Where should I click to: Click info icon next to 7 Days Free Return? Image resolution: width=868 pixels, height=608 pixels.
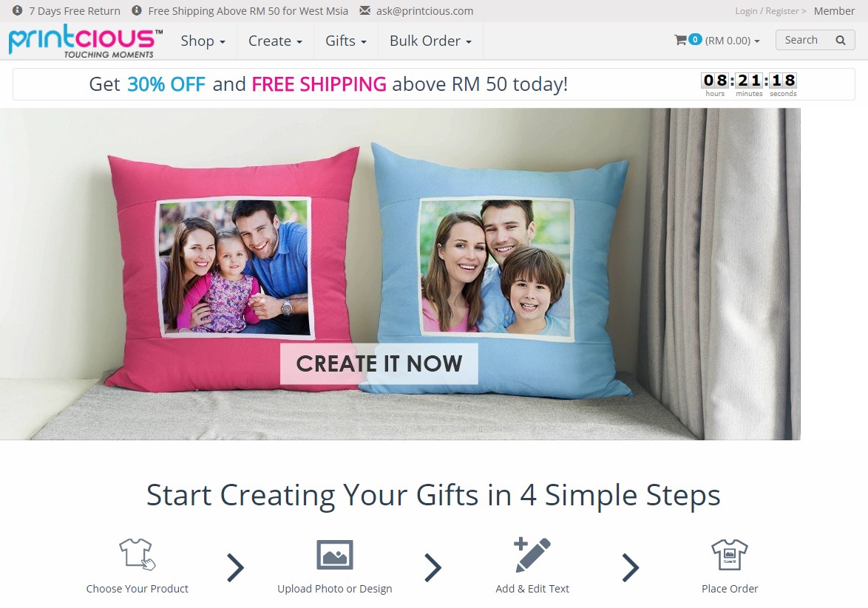[x=17, y=10]
